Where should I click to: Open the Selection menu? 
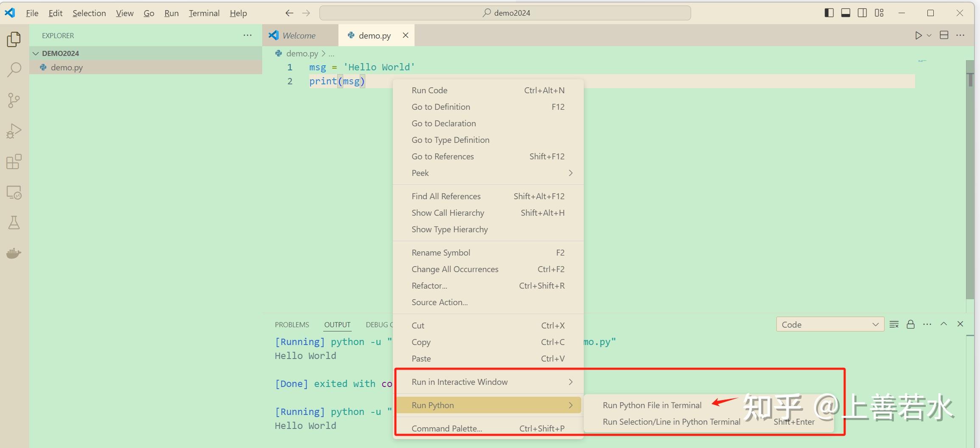89,13
